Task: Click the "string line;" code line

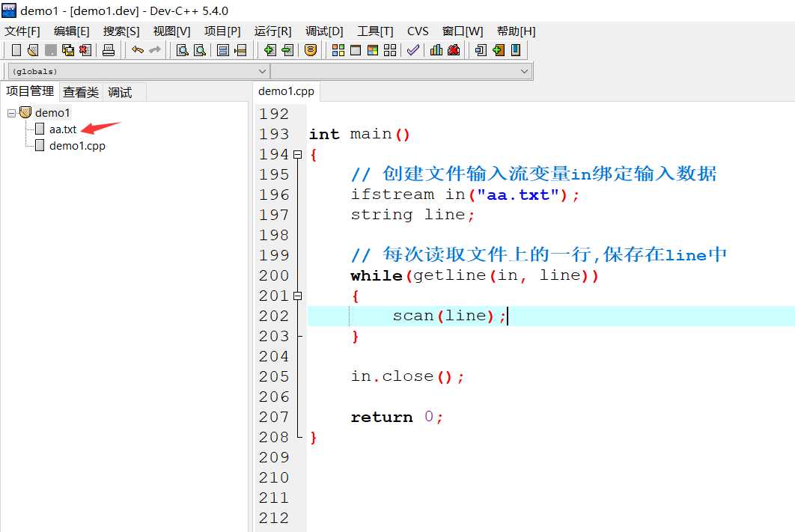Action: (x=412, y=215)
